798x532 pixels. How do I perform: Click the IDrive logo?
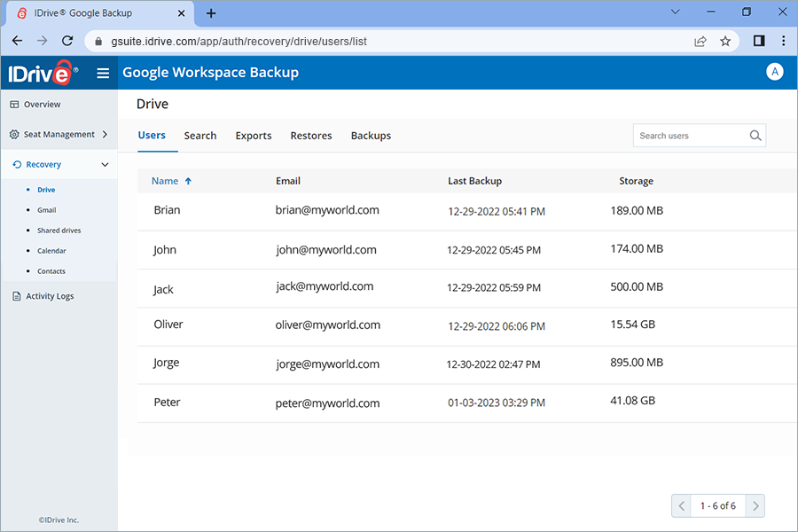click(40, 73)
